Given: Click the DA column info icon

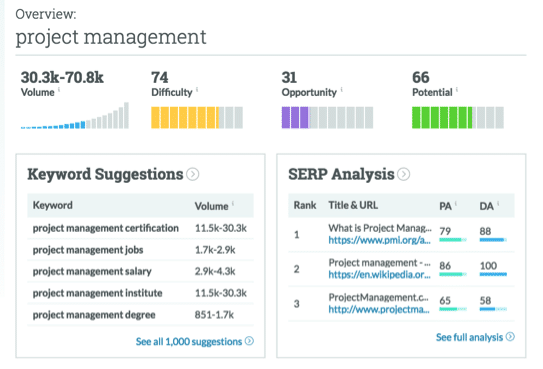Looking at the screenshot, I should click(x=498, y=203).
